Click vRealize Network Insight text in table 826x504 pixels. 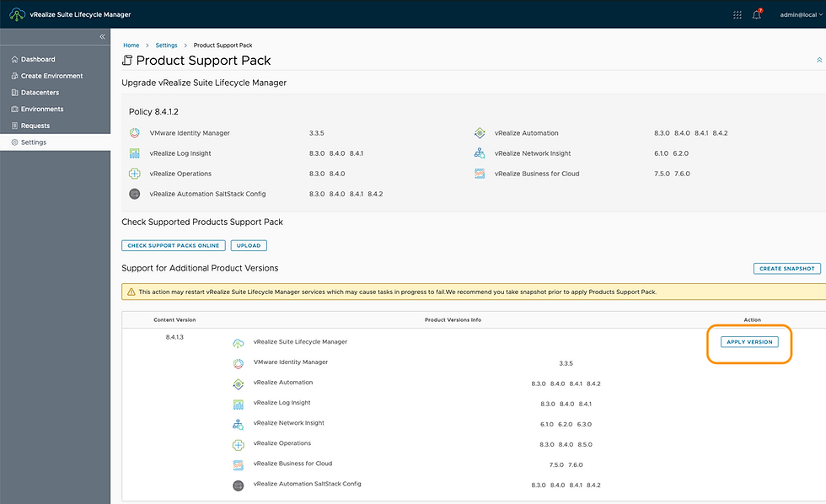pos(288,423)
